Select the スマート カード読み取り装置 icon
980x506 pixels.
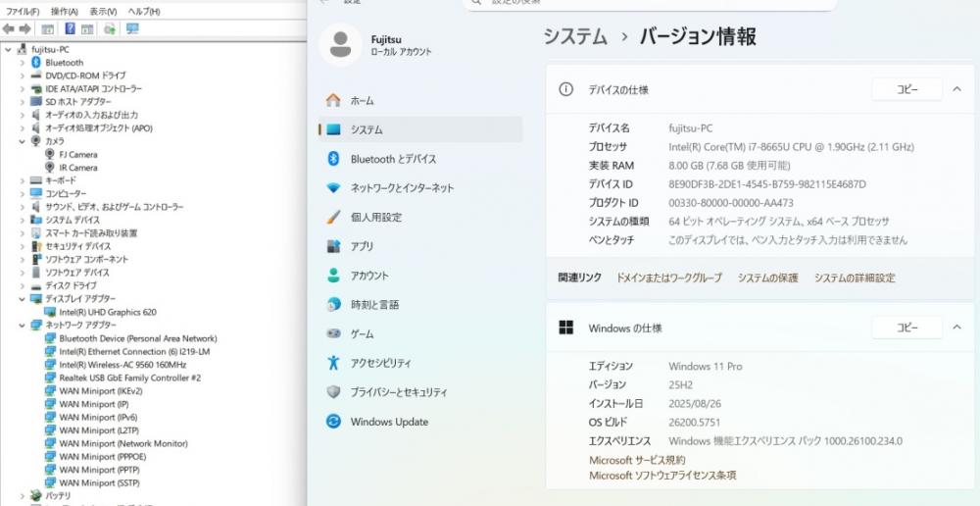(35, 233)
